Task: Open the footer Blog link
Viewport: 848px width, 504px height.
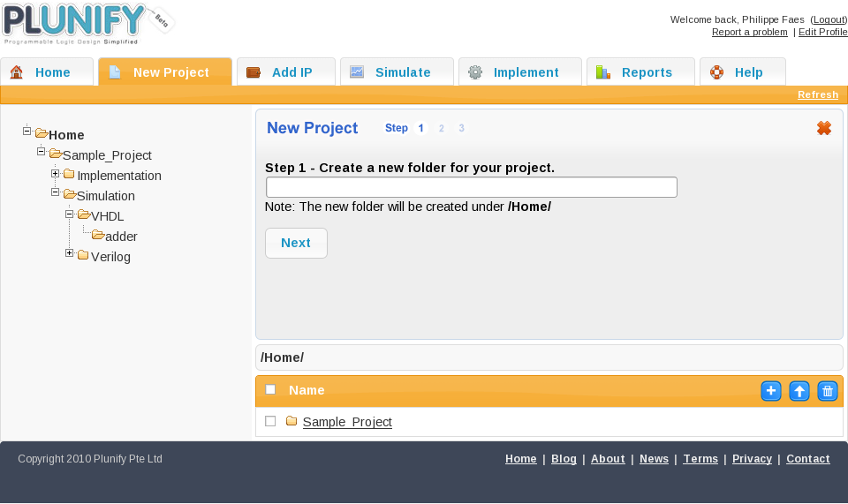Action: coord(564,459)
